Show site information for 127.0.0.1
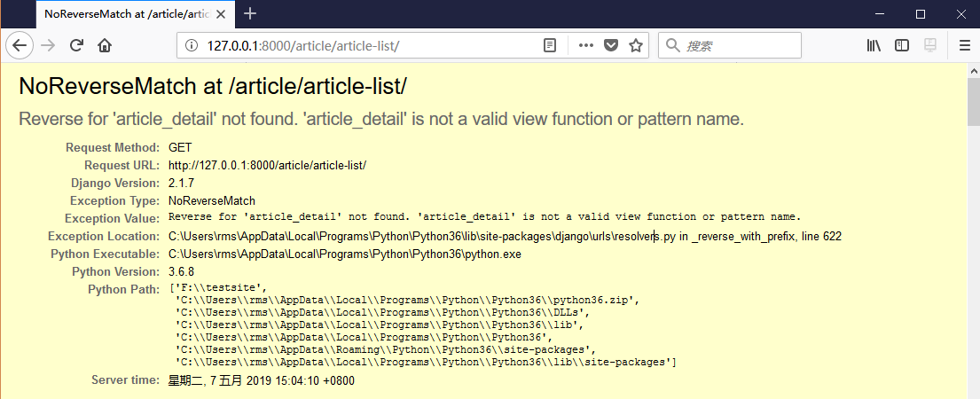This screenshot has height=399, width=980. click(190, 46)
